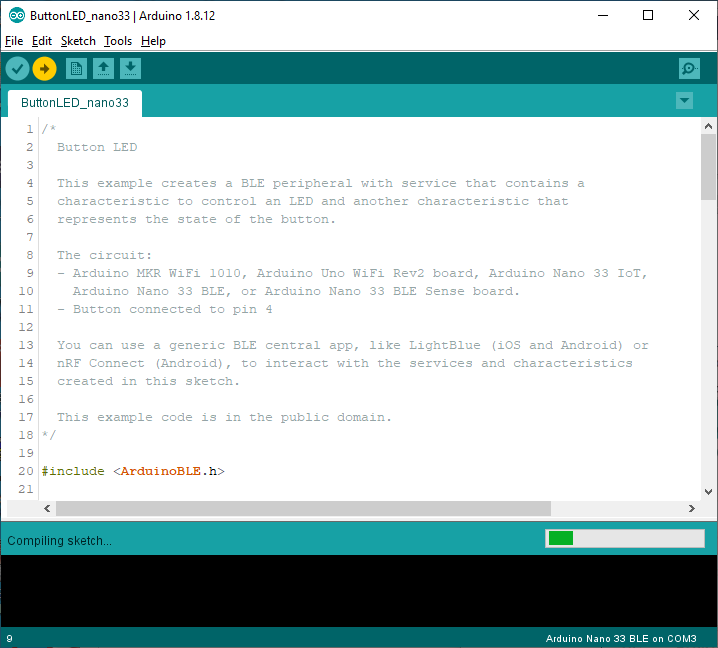Viewport: 718px width, 648px height.
Task: Click the compile progress bar
Action: point(625,539)
